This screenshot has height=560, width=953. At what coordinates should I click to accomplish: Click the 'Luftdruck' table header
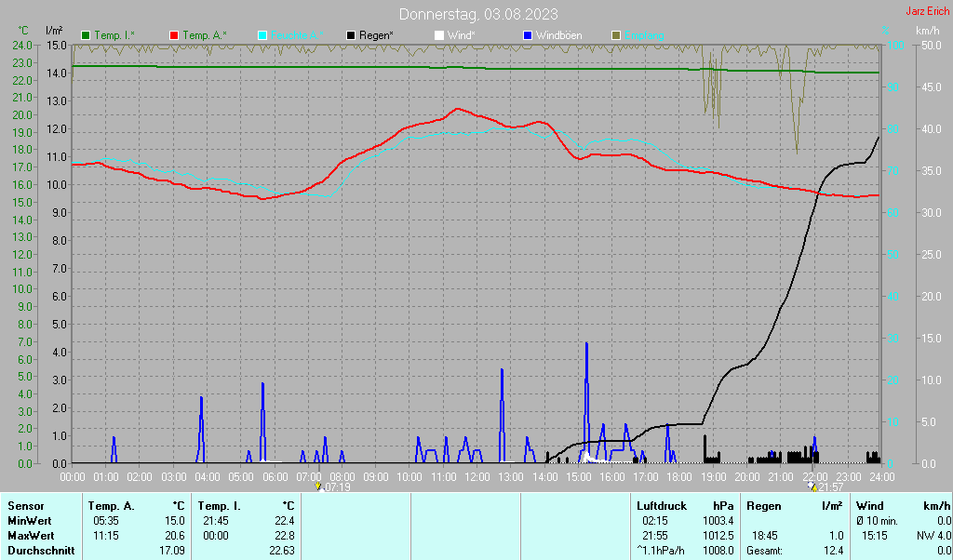(662, 506)
